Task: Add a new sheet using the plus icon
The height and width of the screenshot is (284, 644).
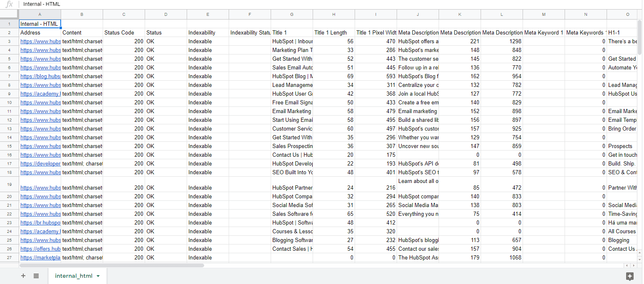Action: pos(23,276)
